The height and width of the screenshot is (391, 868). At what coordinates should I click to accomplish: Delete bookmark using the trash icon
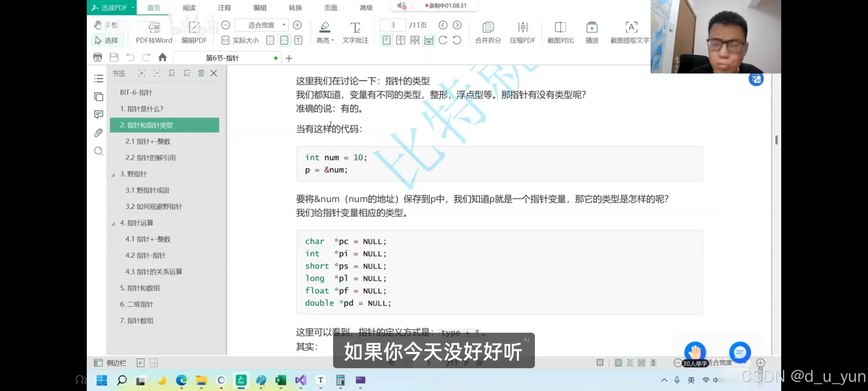pyautogui.click(x=201, y=73)
